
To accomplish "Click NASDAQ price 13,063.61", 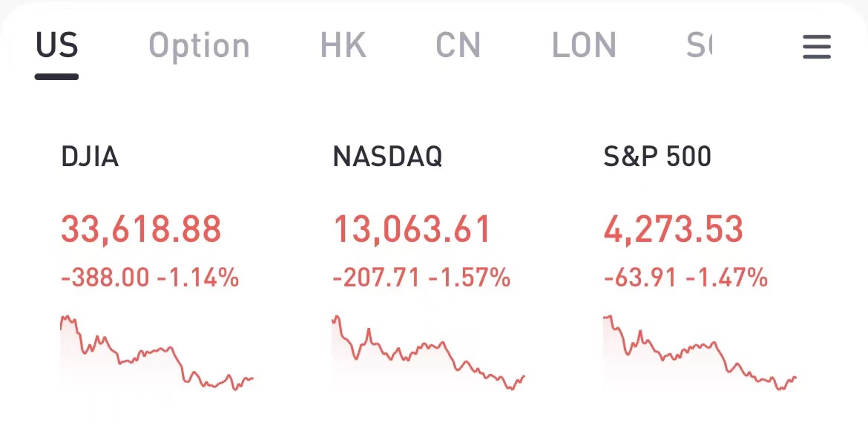I will 412,229.
